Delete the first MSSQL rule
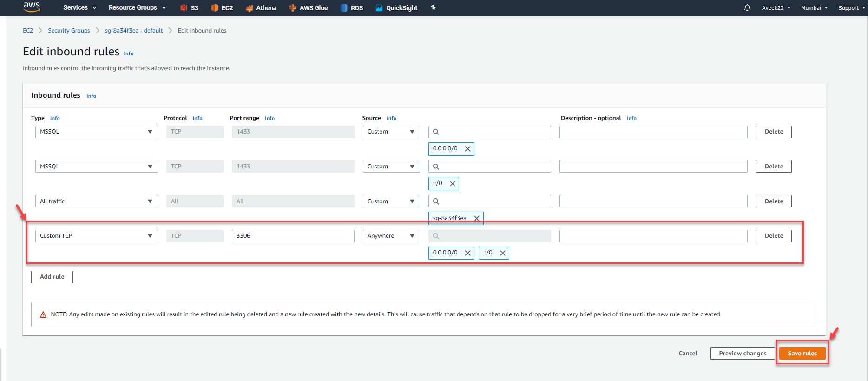868x381 pixels. pos(774,132)
